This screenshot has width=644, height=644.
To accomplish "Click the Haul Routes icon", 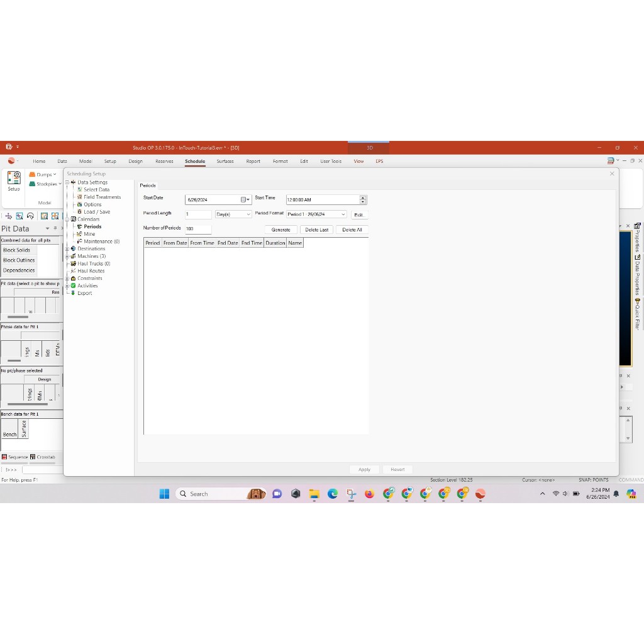I will [73, 271].
